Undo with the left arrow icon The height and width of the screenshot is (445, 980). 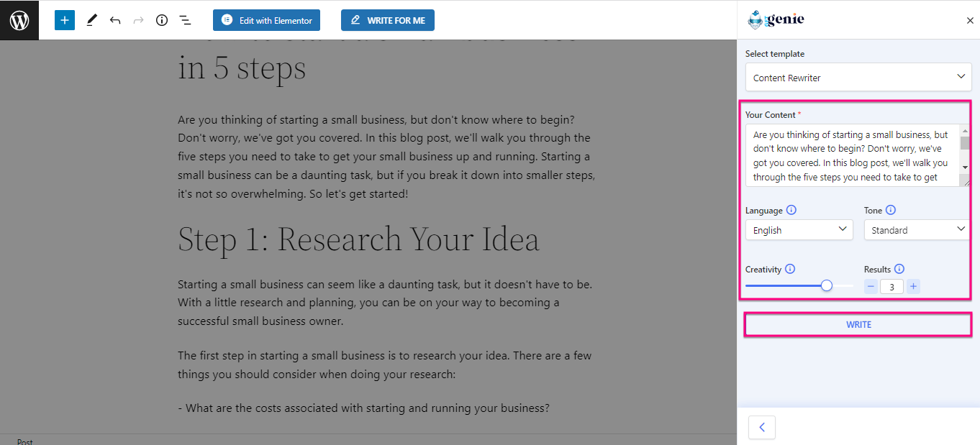pos(115,20)
